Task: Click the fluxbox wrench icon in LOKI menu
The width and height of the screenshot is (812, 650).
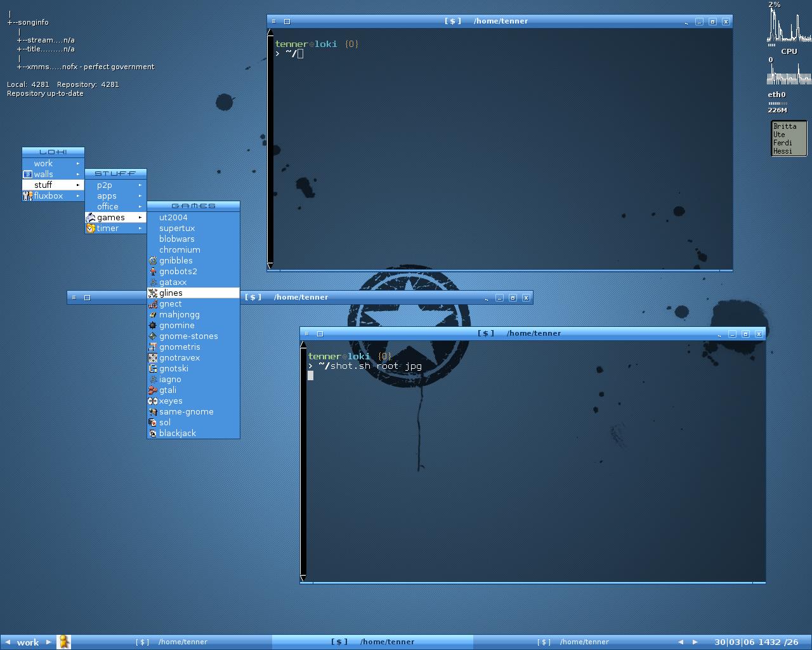Action: (x=27, y=196)
